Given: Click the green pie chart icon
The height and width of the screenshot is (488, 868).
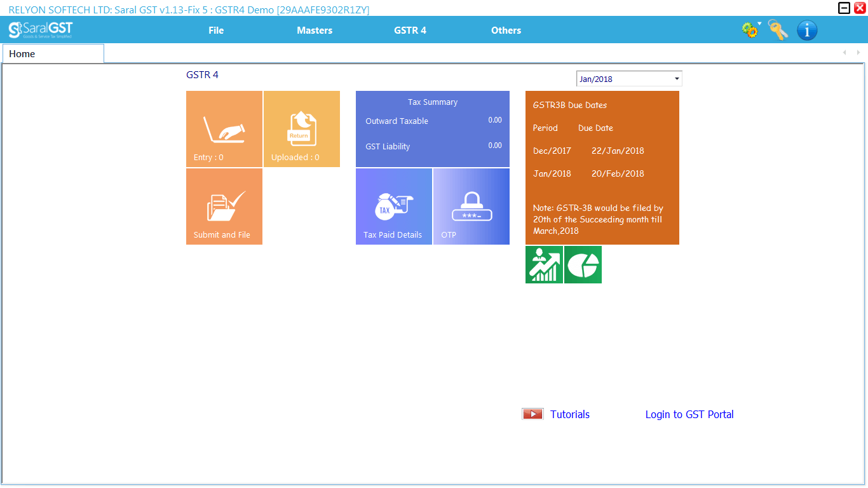Looking at the screenshot, I should [583, 264].
